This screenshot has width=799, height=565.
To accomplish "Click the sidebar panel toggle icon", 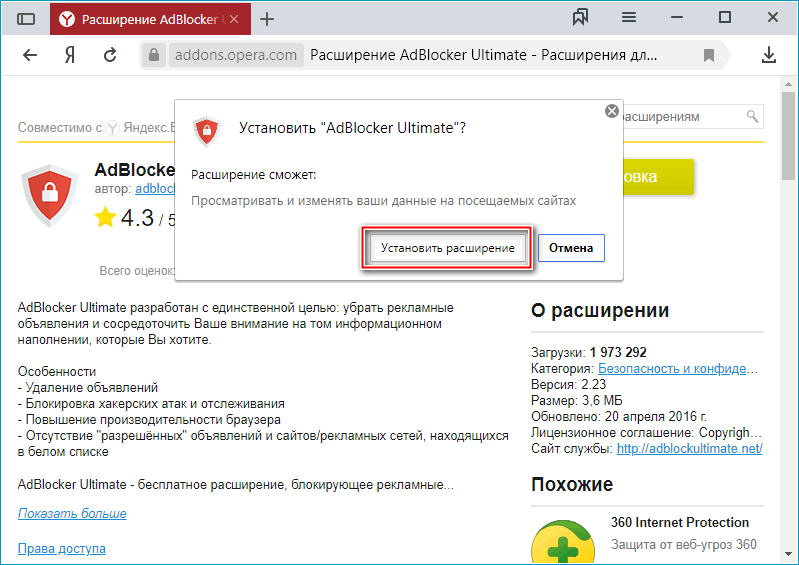I will click(26, 19).
